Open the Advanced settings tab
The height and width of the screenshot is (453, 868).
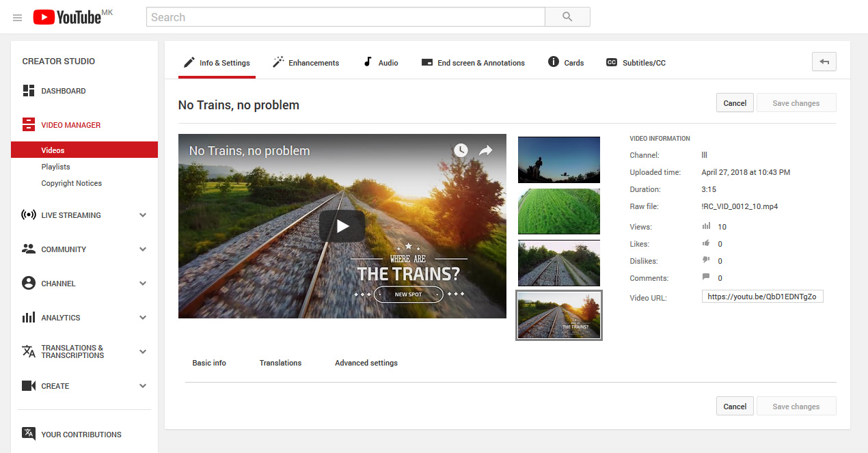coord(366,363)
